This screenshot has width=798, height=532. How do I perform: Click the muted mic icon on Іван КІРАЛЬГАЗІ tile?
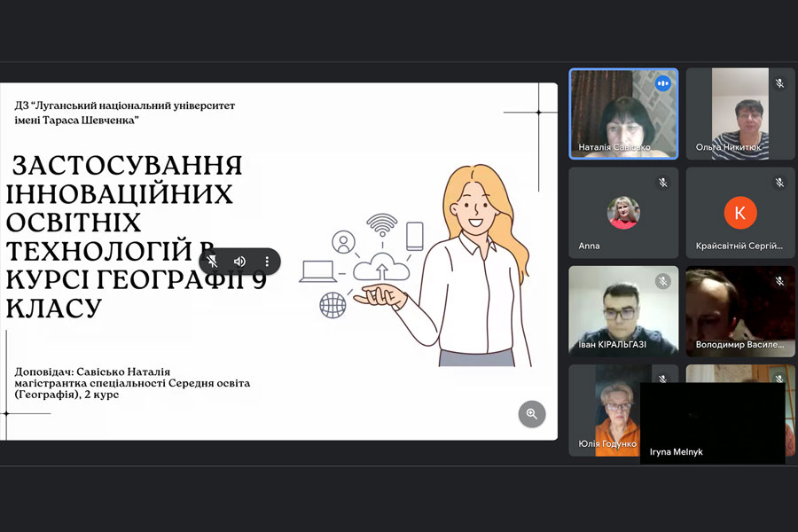pos(662,281)
